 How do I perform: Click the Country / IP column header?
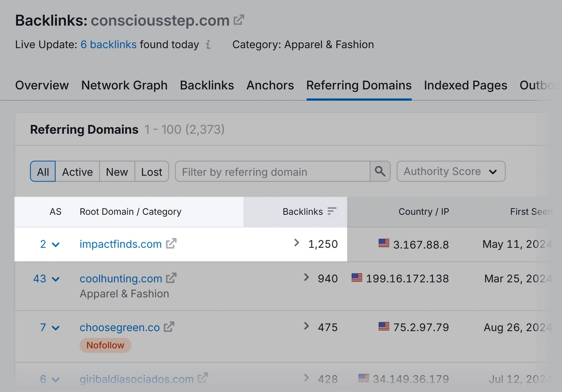click(424, 212)
